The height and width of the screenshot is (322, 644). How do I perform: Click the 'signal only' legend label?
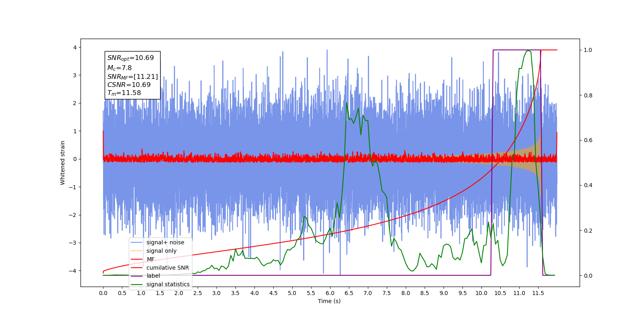(x=161, y=251)
